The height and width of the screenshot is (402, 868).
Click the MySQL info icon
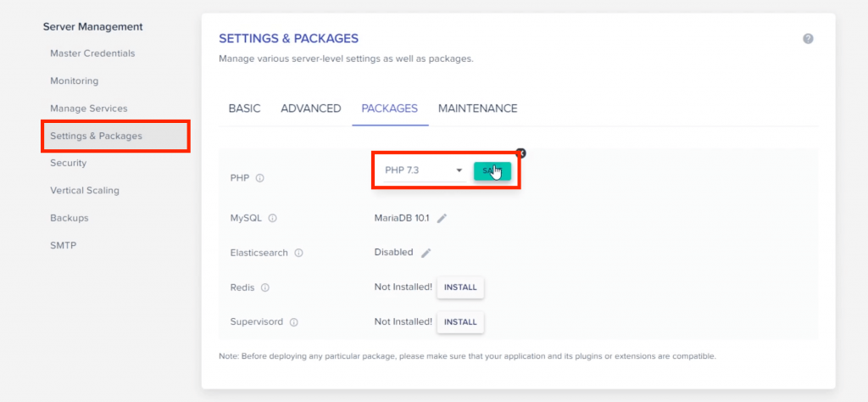(x=272, y=219)
